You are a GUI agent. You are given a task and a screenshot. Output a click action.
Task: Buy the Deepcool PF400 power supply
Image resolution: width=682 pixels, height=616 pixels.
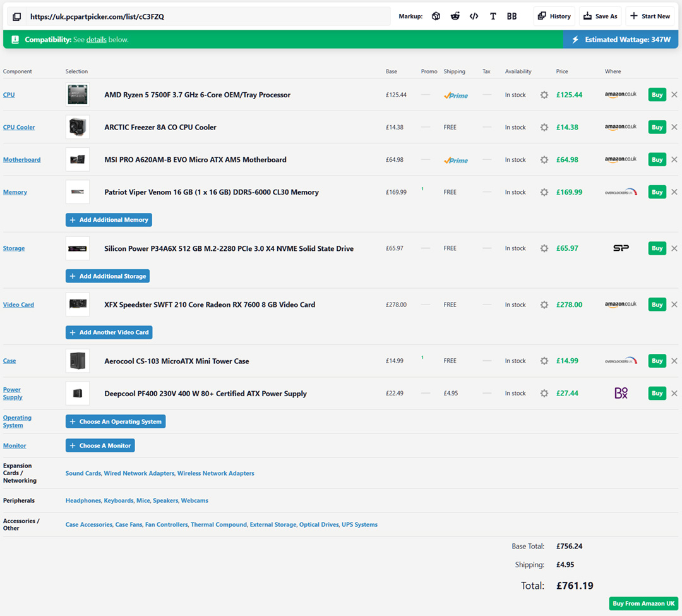click(657, 393)
